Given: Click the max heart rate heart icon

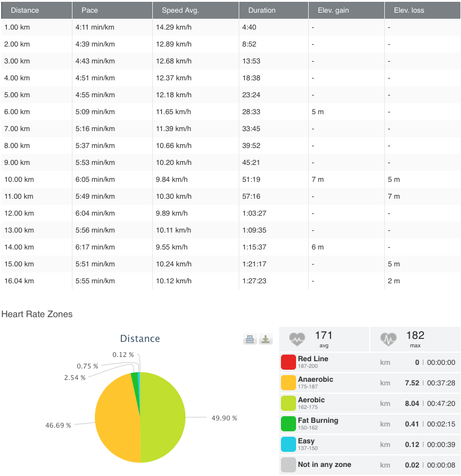Looking at the screenshot, I should tap(388, 339).
